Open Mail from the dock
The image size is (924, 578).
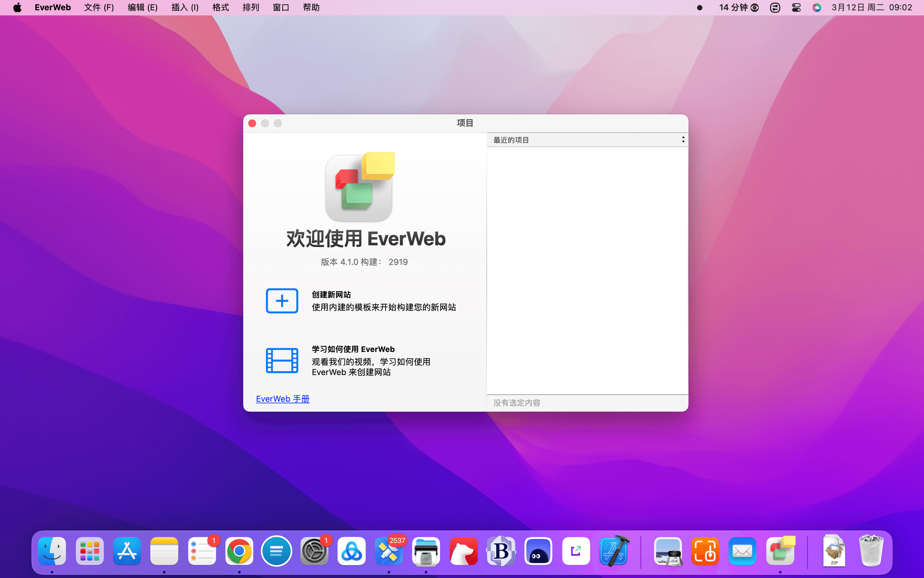click(x=742, y=551)
